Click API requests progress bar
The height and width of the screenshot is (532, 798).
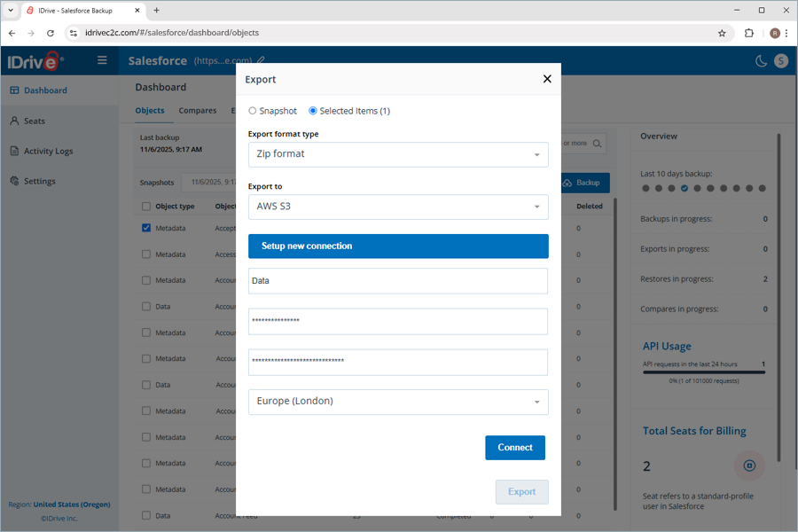704,372
